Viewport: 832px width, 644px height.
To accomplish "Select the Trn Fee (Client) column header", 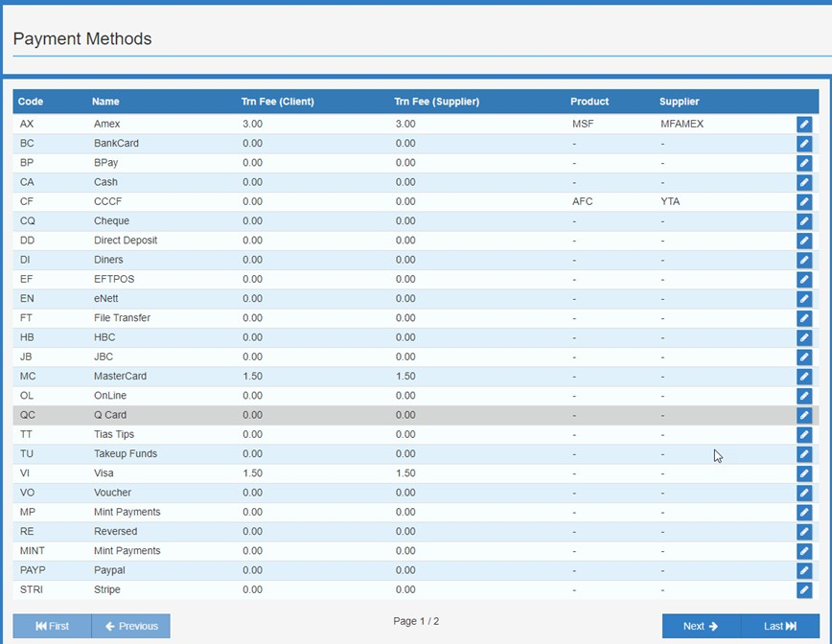I will tap(278, 102).
